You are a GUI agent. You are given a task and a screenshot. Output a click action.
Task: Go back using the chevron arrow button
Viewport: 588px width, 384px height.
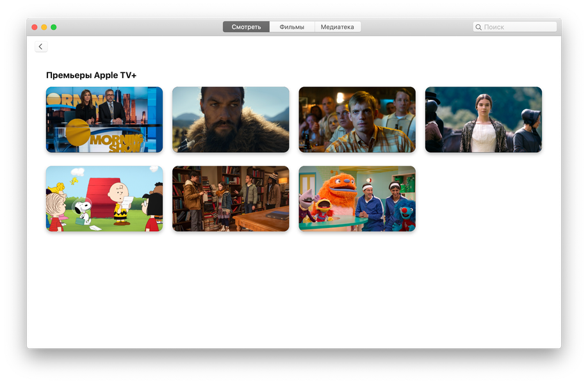[41, 47]
